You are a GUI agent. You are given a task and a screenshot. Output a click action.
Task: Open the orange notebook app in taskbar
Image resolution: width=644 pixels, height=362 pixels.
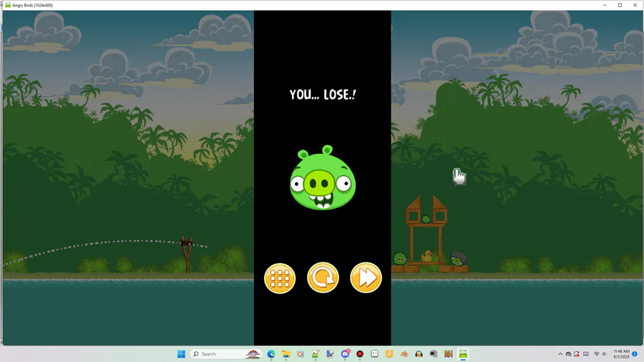[389, 354]
